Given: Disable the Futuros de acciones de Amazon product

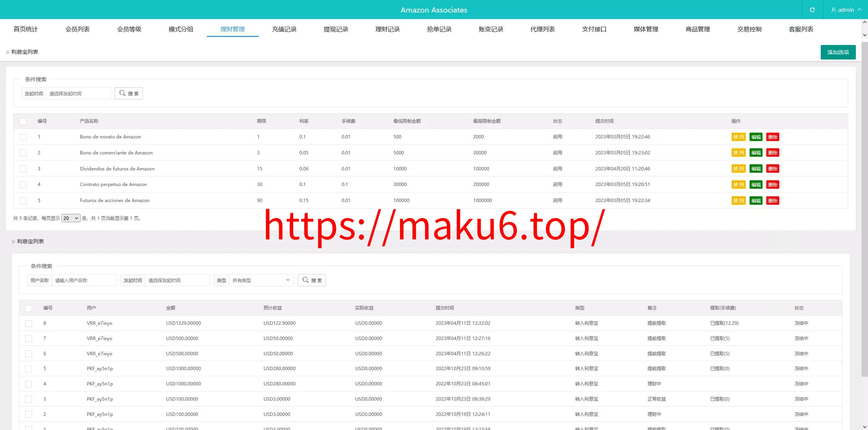Looking at the screenshot, I should [739, 201].
